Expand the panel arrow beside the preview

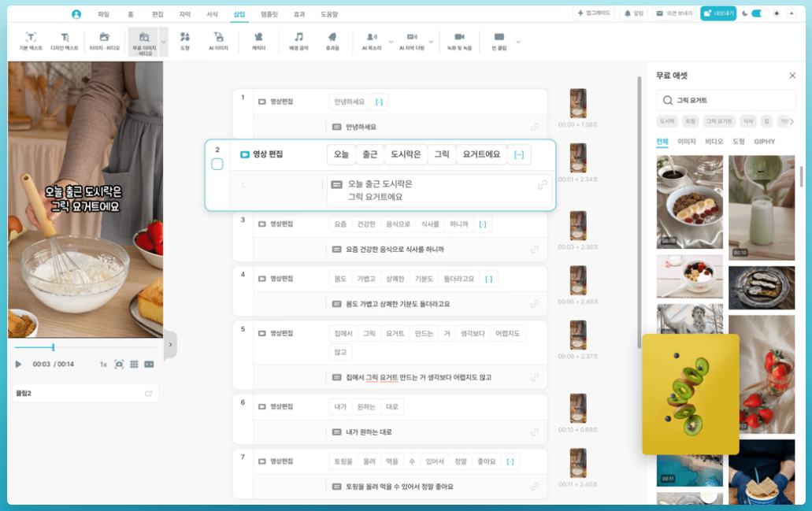pos(171,343)
